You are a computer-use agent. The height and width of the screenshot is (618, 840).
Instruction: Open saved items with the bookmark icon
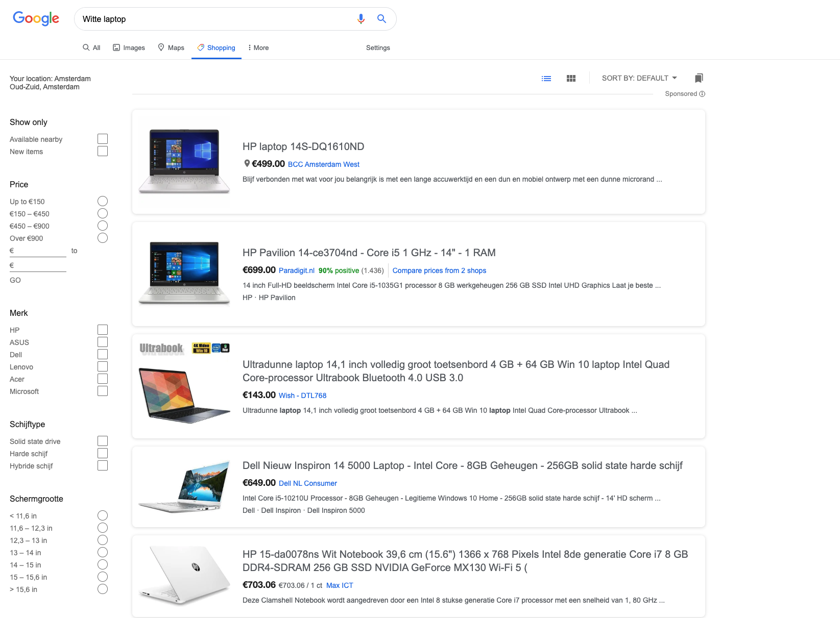pyautogui.click(x=699, y=78)
